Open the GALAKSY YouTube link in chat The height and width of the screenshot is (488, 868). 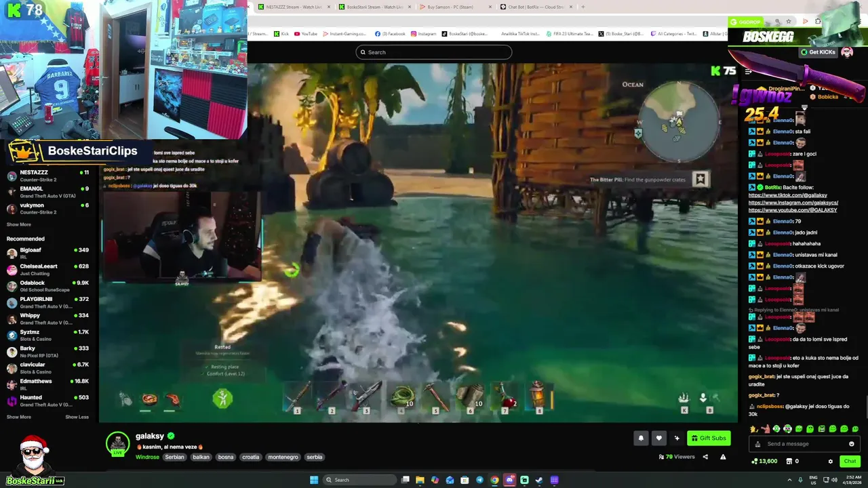(x=793, y=210)
